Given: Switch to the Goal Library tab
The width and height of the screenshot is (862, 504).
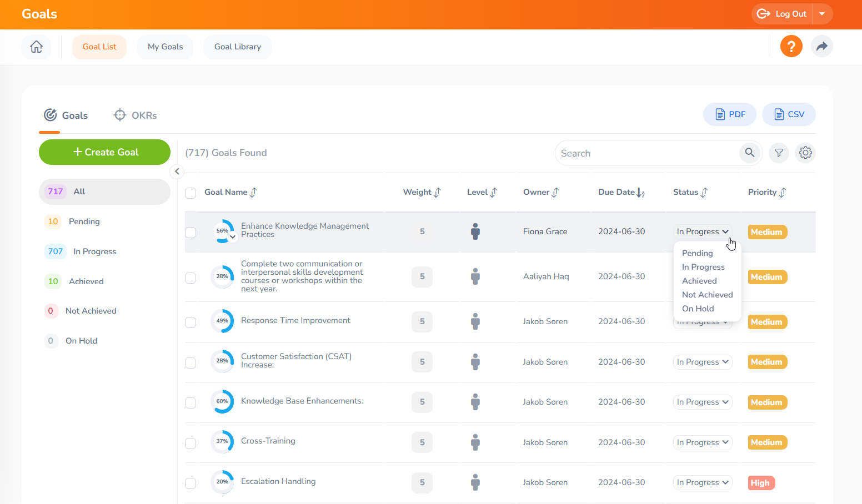Looking at the screenshot, I should [x=238, y=47].
